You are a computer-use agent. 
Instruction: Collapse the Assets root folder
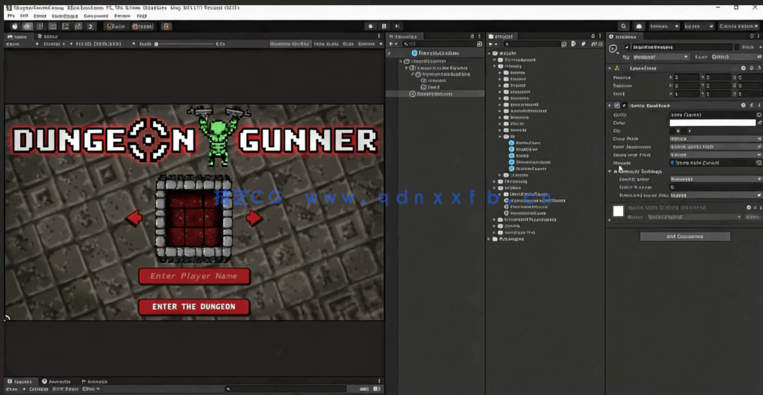(490, 53)
